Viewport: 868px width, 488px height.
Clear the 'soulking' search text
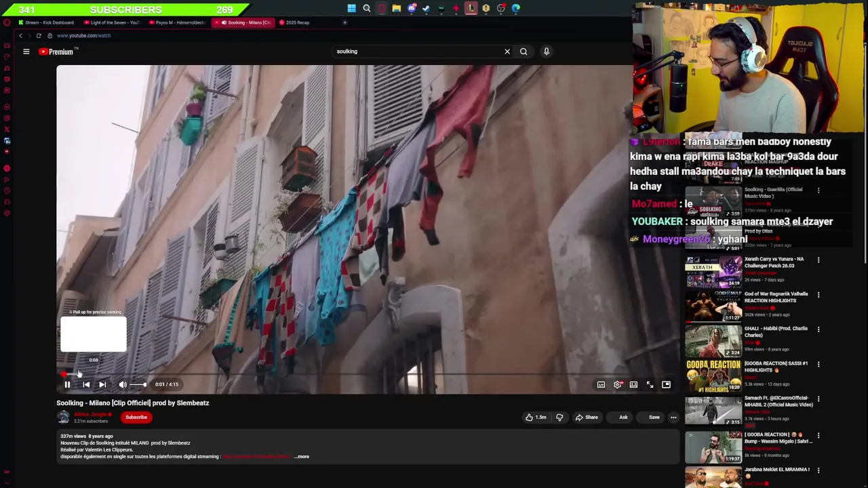(507, 52)
